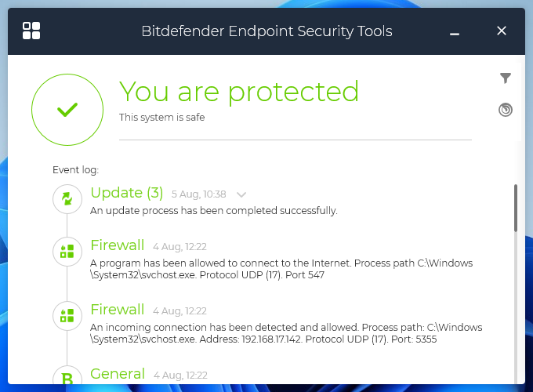533x392 pixels.
Task: Click the Update event circular arrows icon
Action: coord(67,199)
